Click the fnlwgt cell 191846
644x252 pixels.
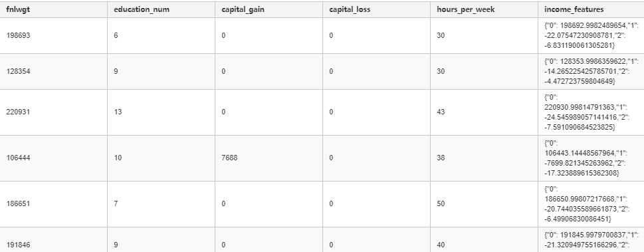coord(18,245)
